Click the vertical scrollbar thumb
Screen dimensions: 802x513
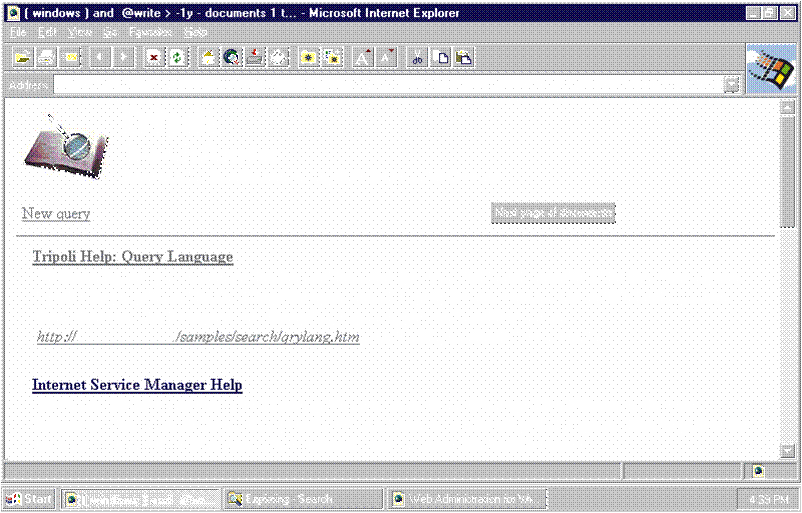point(787,171)
